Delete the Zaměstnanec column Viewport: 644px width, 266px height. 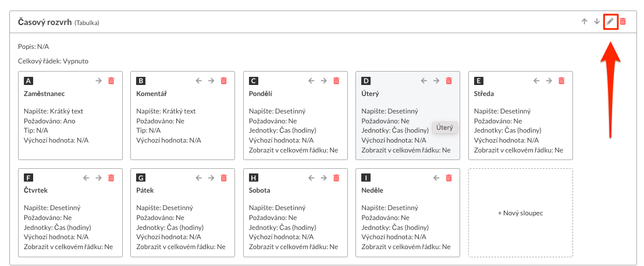point(111,81)
